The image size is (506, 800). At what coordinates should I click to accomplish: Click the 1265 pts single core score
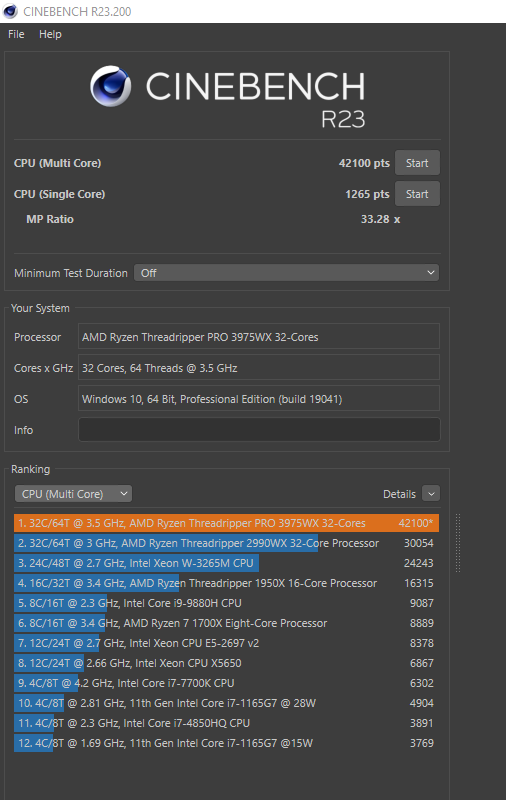[367, 194]
